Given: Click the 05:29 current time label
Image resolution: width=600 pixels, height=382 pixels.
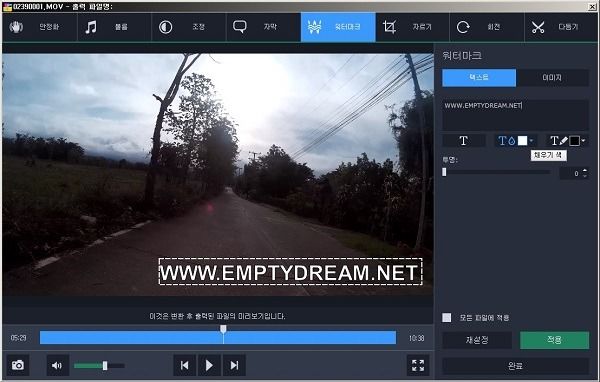Looking at the screenshot, I should (x=18, y=338).
